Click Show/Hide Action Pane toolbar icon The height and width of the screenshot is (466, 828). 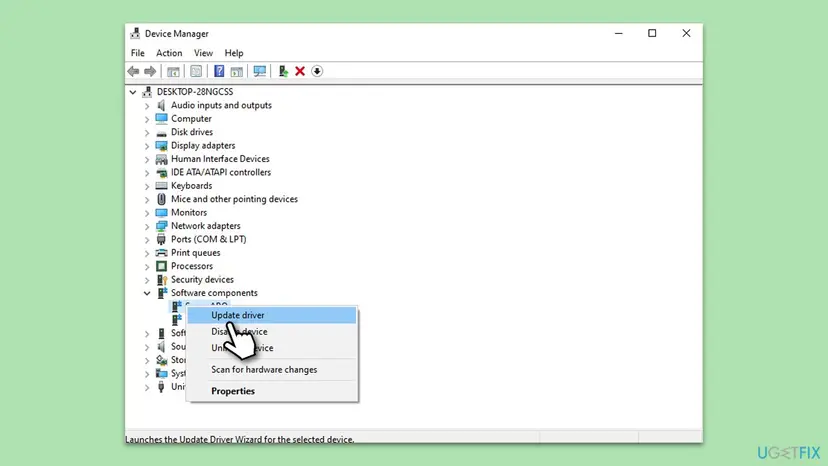pyautogui.click(x=237, y=71)
